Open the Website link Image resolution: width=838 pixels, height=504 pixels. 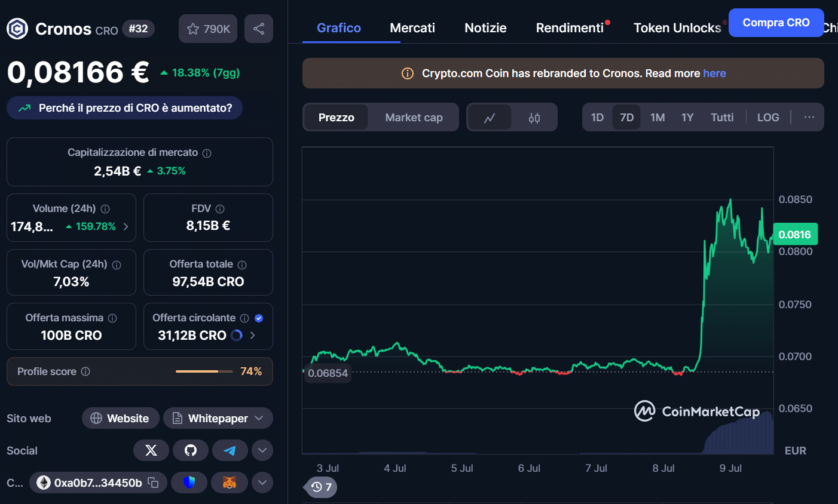pos(120,418)
